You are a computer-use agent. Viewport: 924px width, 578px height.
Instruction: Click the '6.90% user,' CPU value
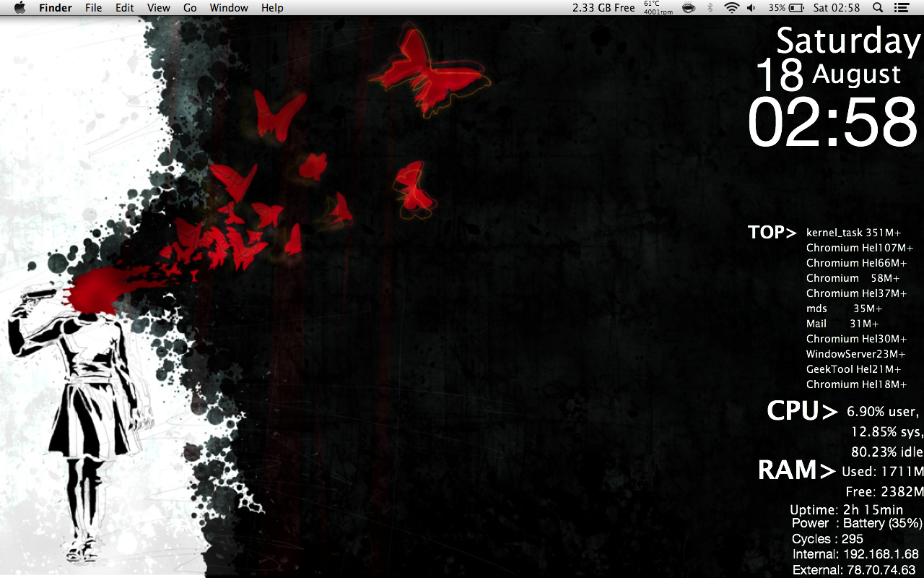(x=883, y=412)
